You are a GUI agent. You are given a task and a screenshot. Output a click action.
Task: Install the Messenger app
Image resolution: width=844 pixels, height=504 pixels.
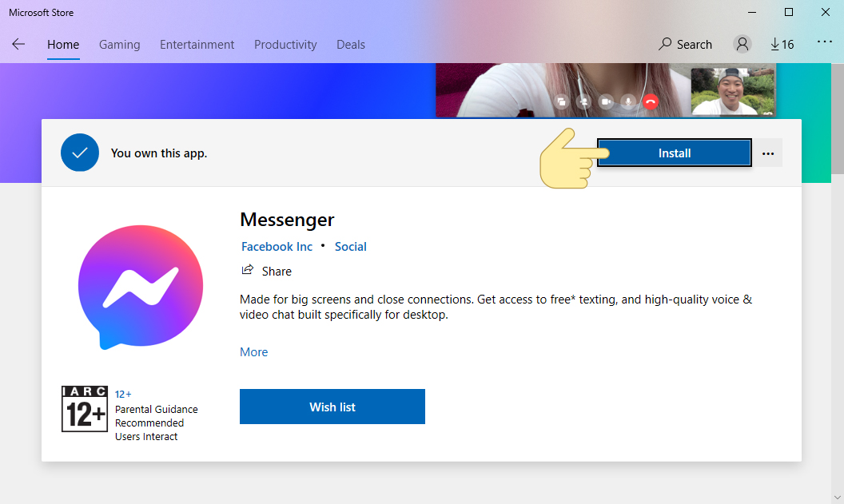click(675, 153)
